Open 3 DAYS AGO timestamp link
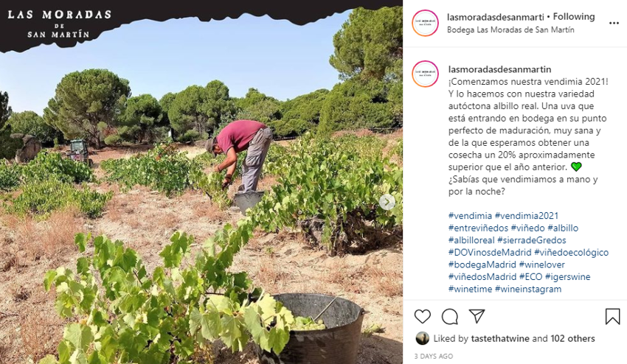 (434, 356)
